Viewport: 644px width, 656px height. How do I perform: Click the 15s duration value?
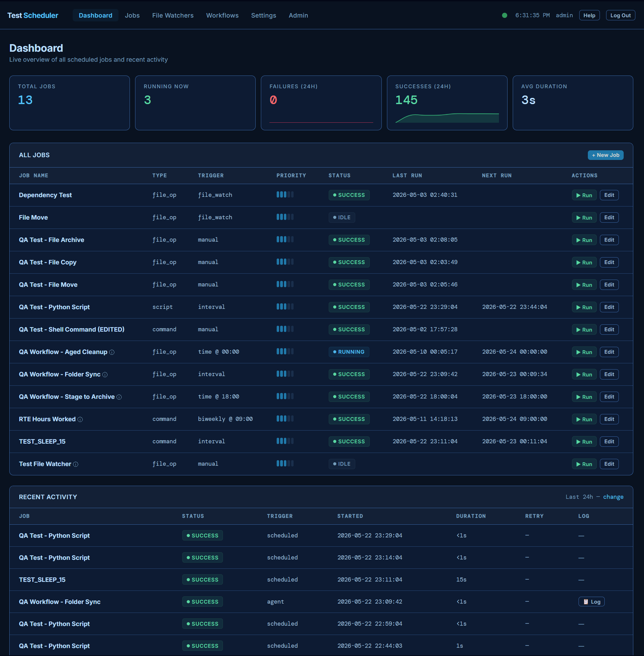coord(461,580)
